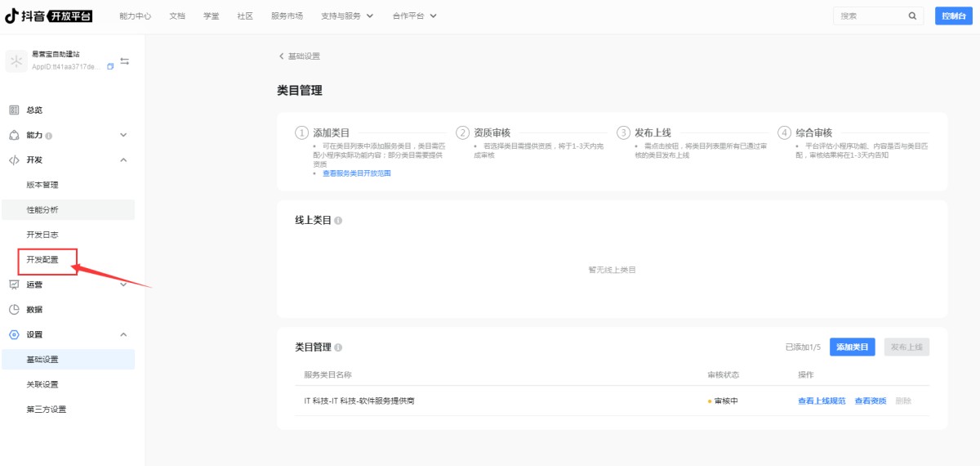This screenshot has width=980, height=466.
Task: Click into the 搜索 input field
Action: [870, 16]
